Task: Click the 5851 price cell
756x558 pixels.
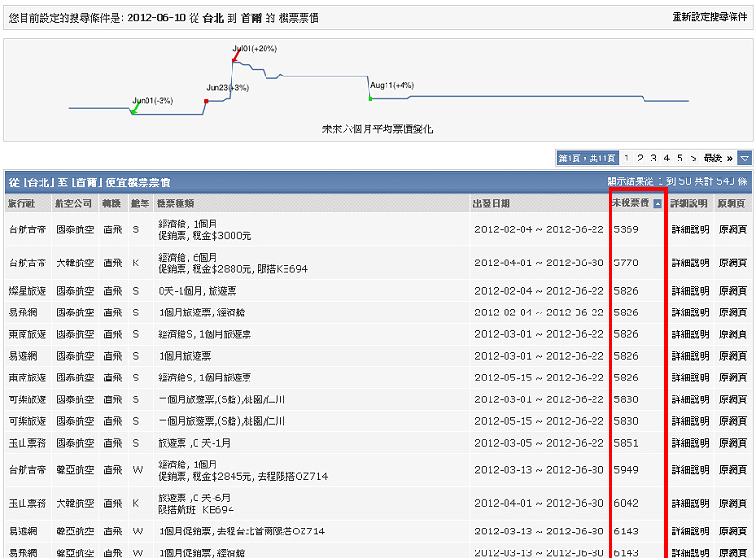Action: (626, 443)
